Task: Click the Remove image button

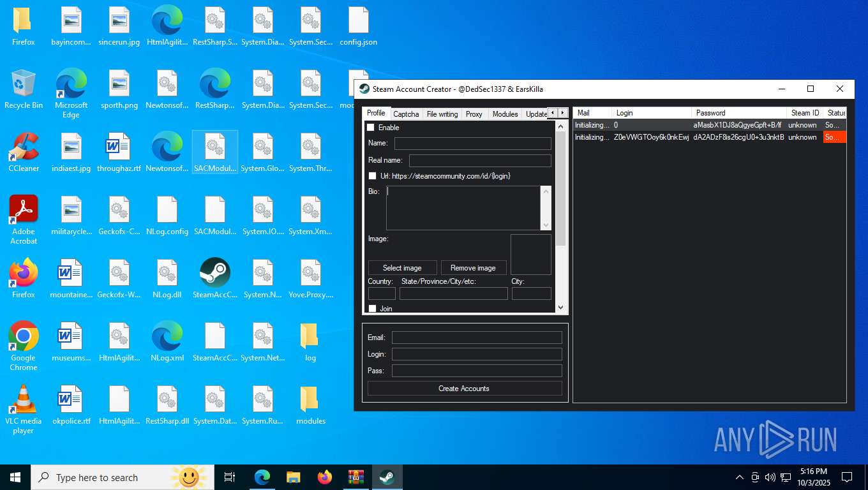Action: pos(473,268)
